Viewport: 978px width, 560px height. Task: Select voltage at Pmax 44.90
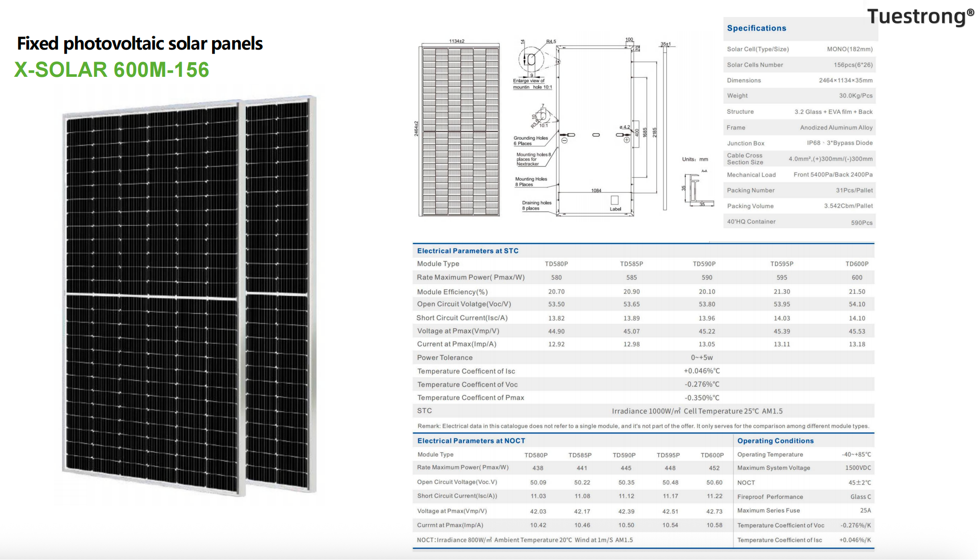[x=556, y=331]
